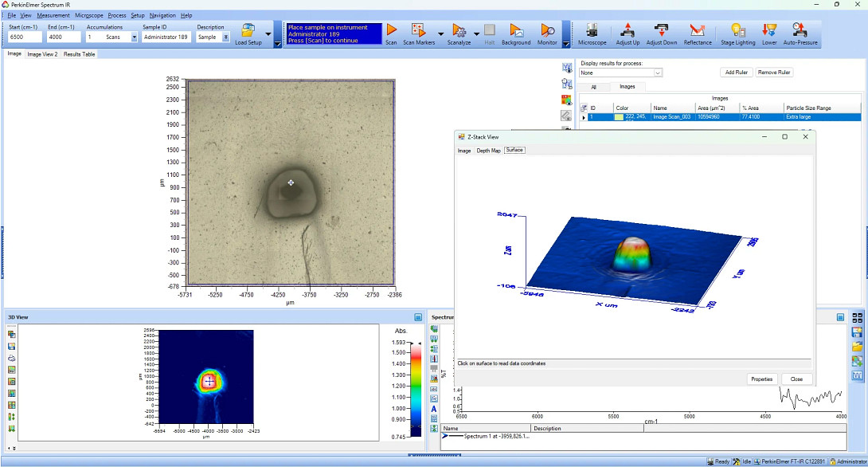This screenshot has width=868, height=467.
Task: Open the File menu
Action: click(x=11, y=15)
